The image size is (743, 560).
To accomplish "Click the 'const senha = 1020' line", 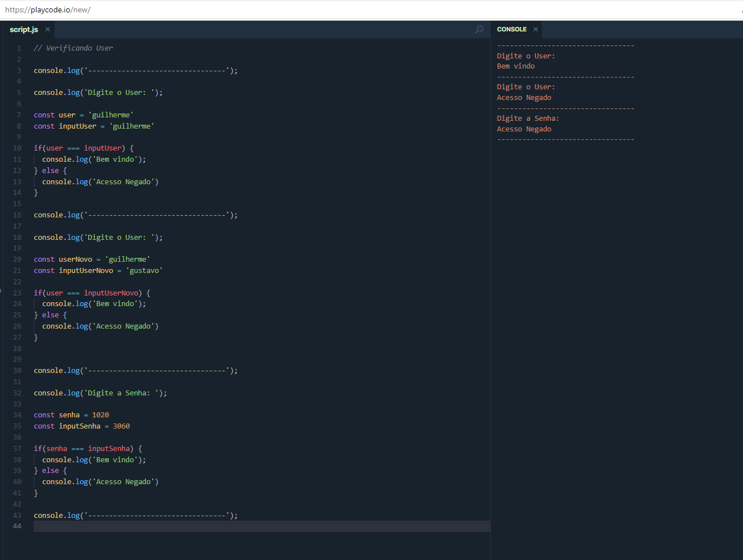I will pyautogui.click(x=71, y=415).
